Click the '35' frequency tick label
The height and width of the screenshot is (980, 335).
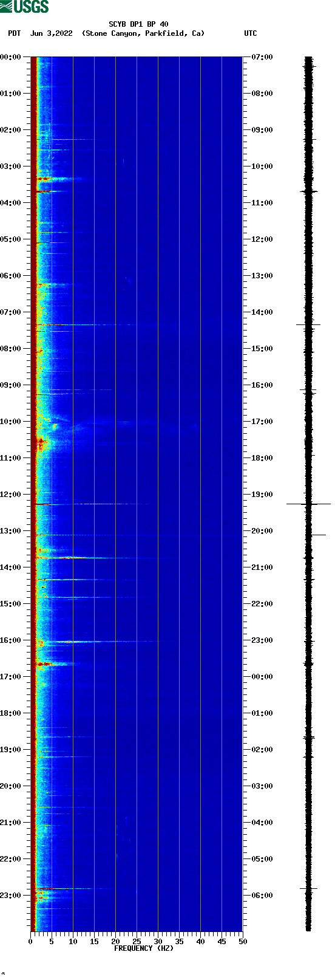pos(179,942)
